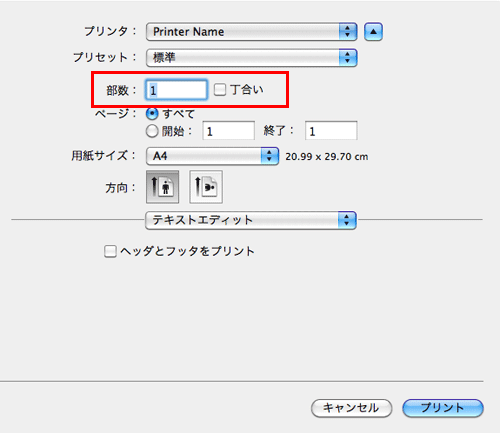Click the プリント button
Image resolution: width=500 pixels, height=433 pixels.
(443, 408)
